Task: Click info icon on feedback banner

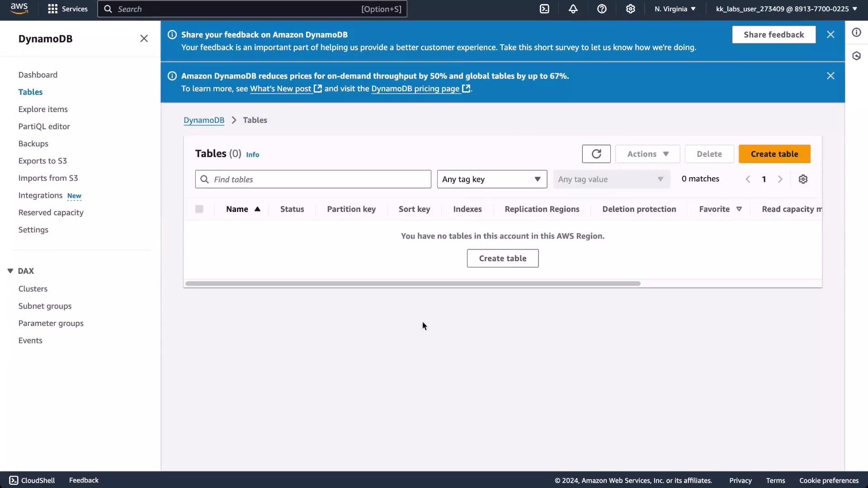Action: [x=172, y=34]
